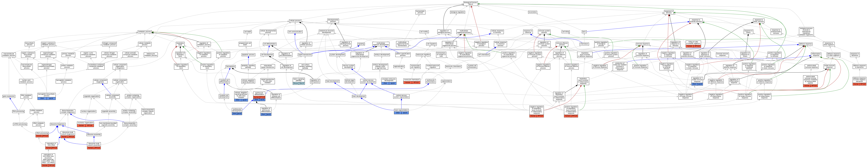This screenshot has width=868, height=168.
Task: Click "myeloid cell homeostasis" node
Action: (x=472, y=66)
